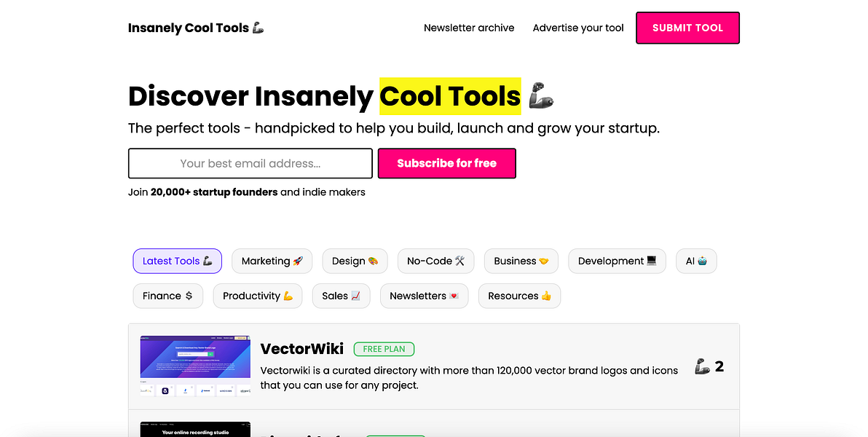The height and width of the screenshot is (437, 868).
Task: Switch to the Latest Tools tab
Action: pyautogui.click(x=177, y=261)
